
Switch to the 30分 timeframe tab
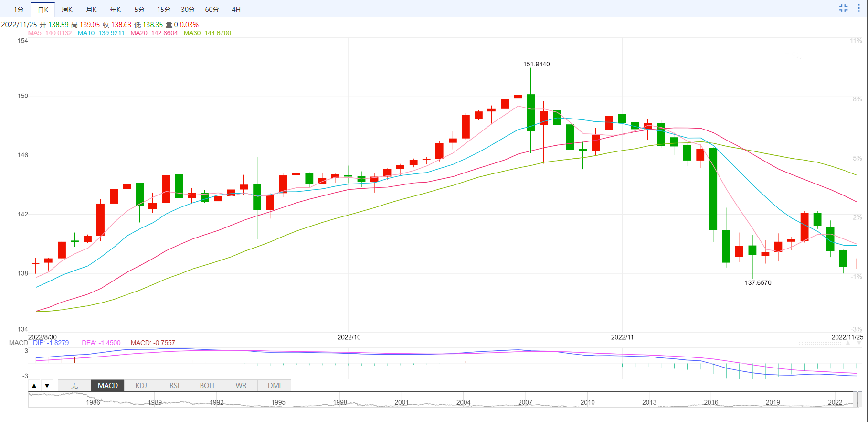coord(188,10)
